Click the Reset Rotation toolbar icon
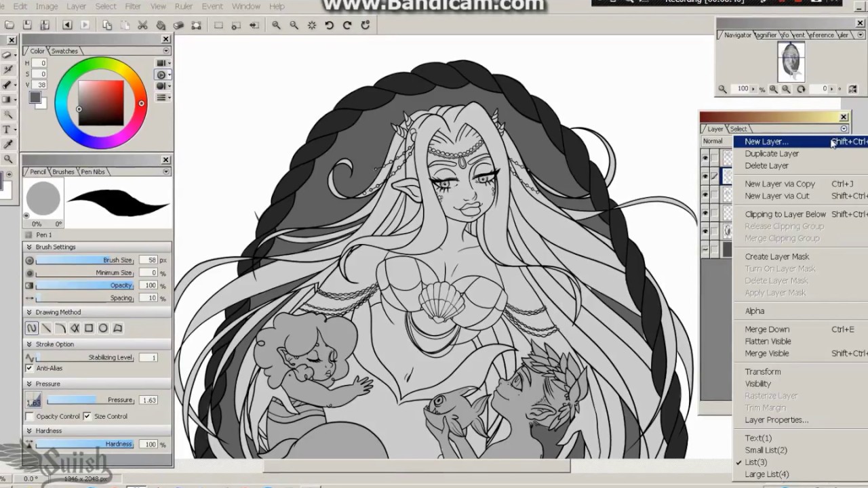This screenshot has height=488, width=868. (x=365, y=25)
